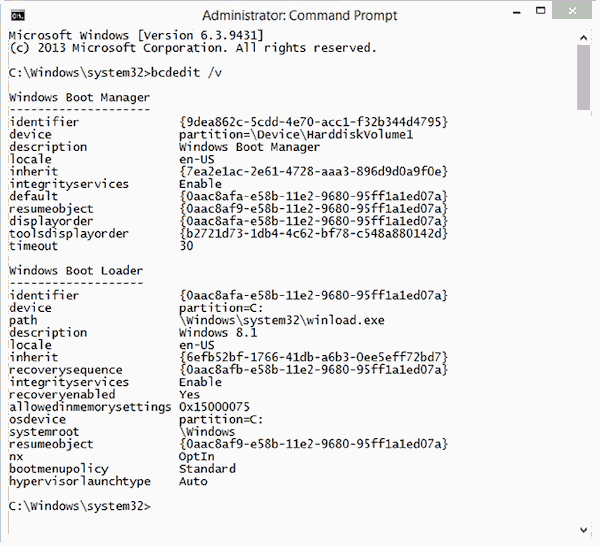This screenshot has height=546, width=600.
Task: Click the bootmenupolicy Standard value
Action: (207, 469)
